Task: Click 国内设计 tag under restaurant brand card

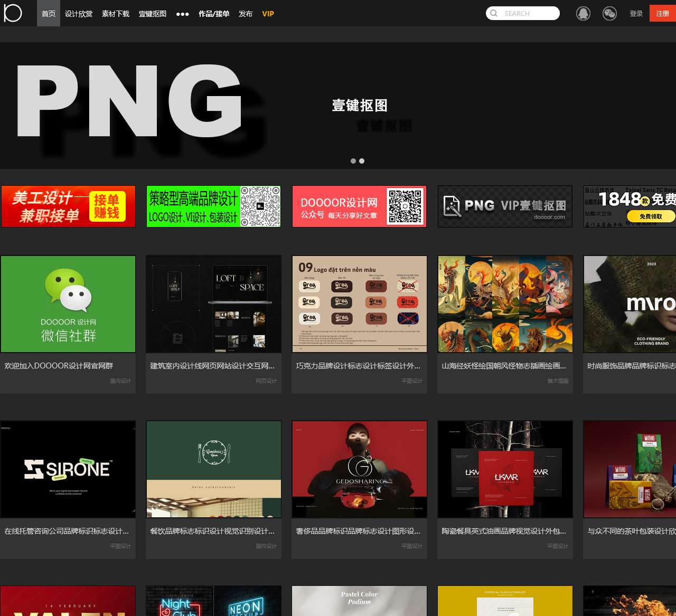Action: click(x=266, y=546)
